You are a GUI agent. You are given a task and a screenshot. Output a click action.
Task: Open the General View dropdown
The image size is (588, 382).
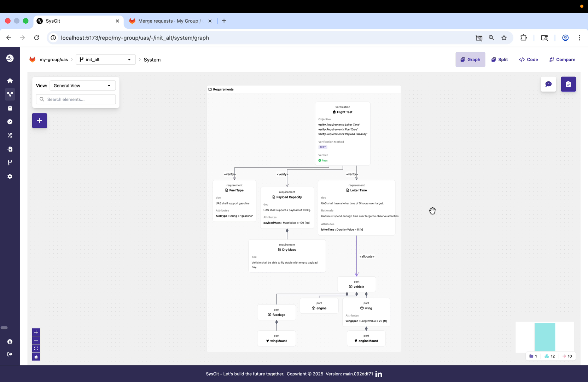coord(82,85)
